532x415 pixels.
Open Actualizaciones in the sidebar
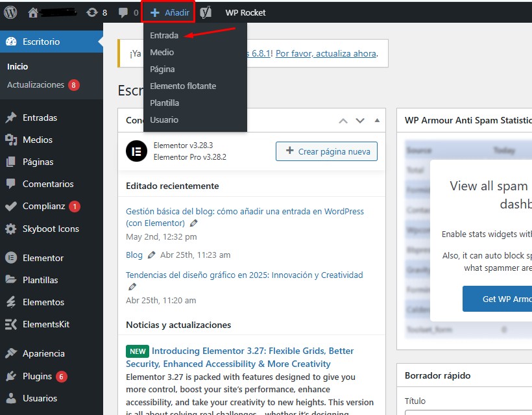click(36, 84)
